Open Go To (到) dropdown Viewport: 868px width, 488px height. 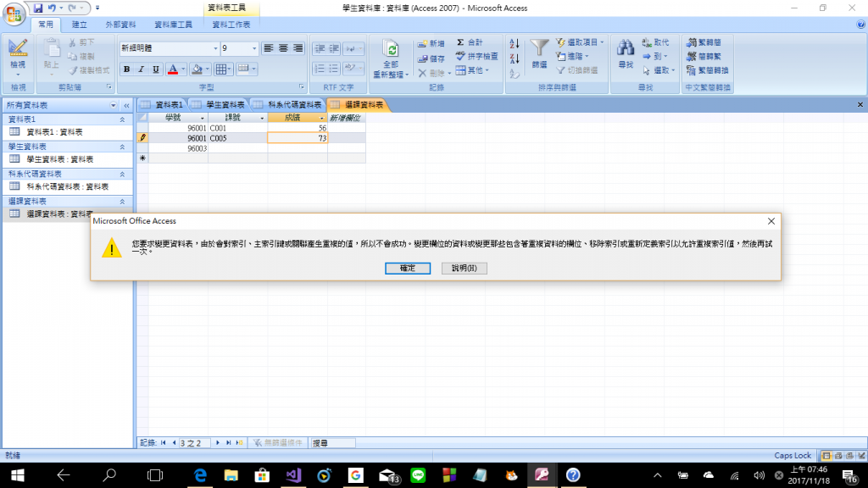point(655,57)
